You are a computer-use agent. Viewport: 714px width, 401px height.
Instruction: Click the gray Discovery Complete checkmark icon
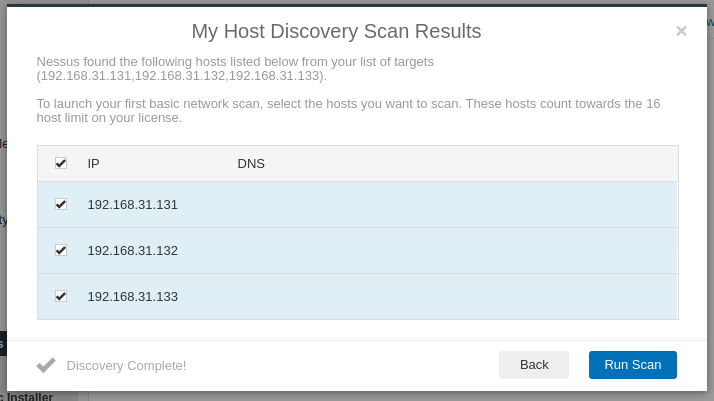tap(46, 365)
